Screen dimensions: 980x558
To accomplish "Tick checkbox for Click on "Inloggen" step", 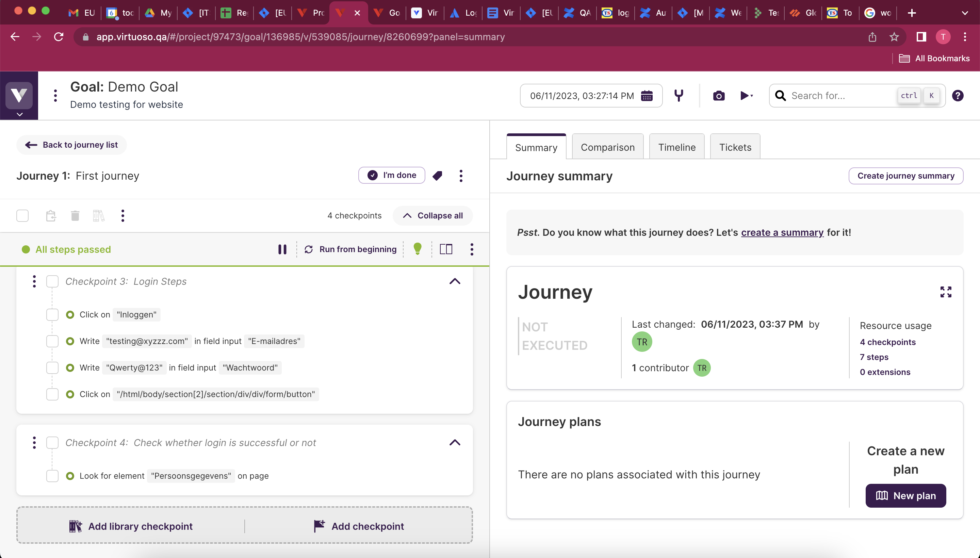I will pyautogui.click(x=52, y=315).
